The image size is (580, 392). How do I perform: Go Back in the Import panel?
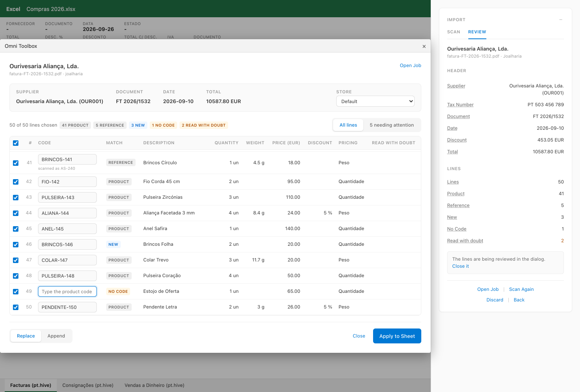coord(519,300)
